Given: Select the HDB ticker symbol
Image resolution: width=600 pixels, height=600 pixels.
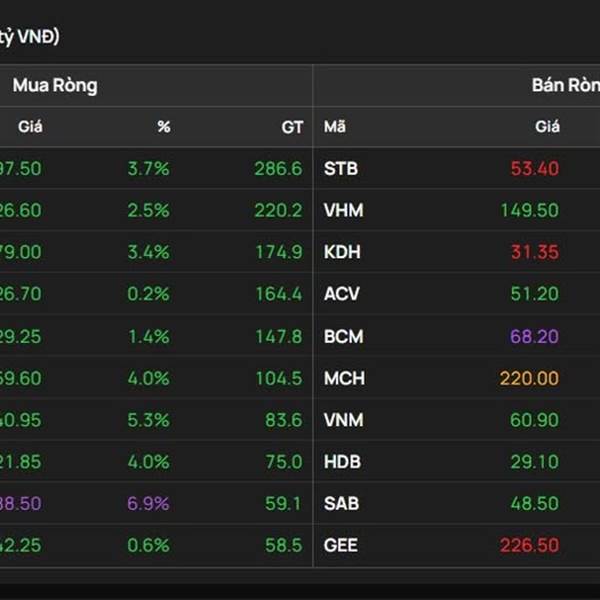Looking at the screenshot, I should 342,462.
